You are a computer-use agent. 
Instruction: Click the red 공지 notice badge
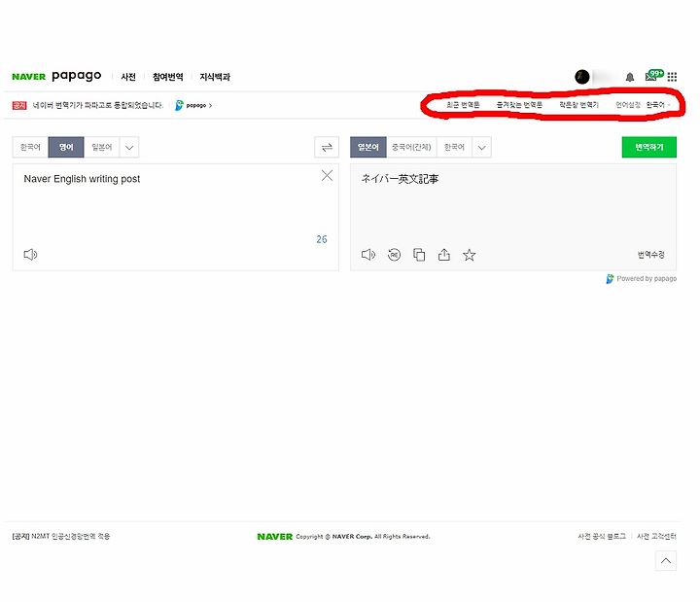tap(19, 105)
